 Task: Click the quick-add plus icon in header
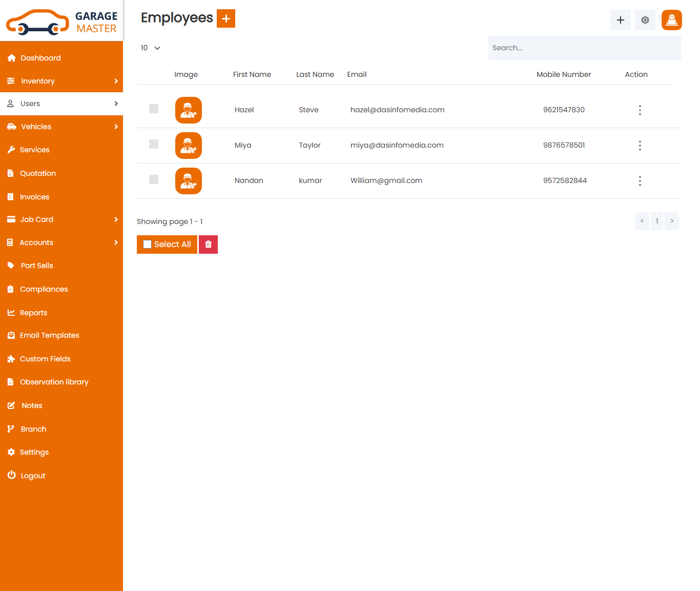click(620, 20)
